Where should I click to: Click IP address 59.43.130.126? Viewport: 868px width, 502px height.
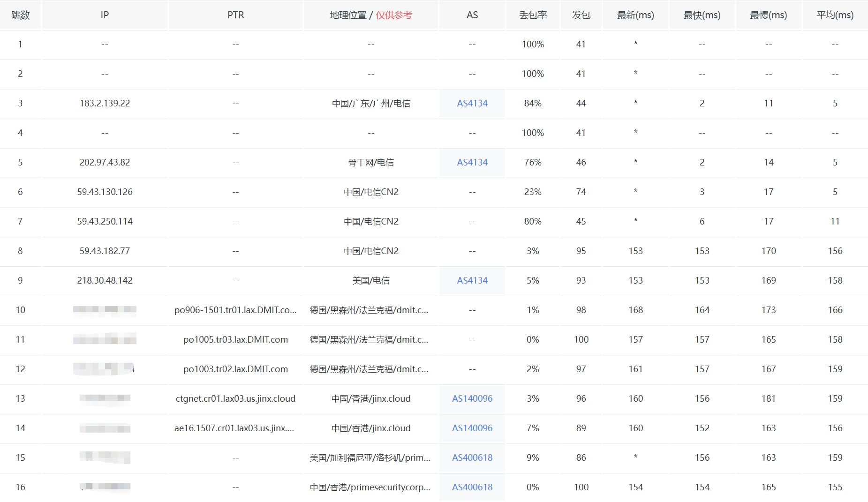coord(105,192)
